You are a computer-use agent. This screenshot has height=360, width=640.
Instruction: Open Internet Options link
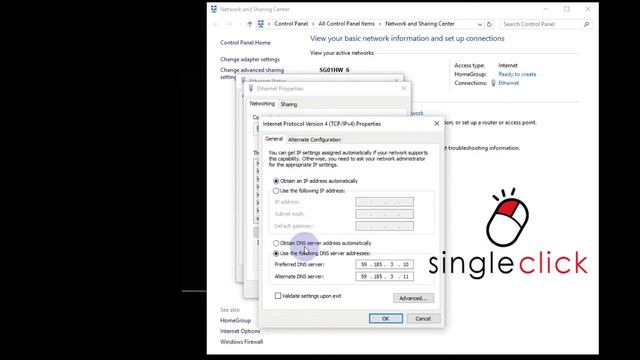[240, 331]
